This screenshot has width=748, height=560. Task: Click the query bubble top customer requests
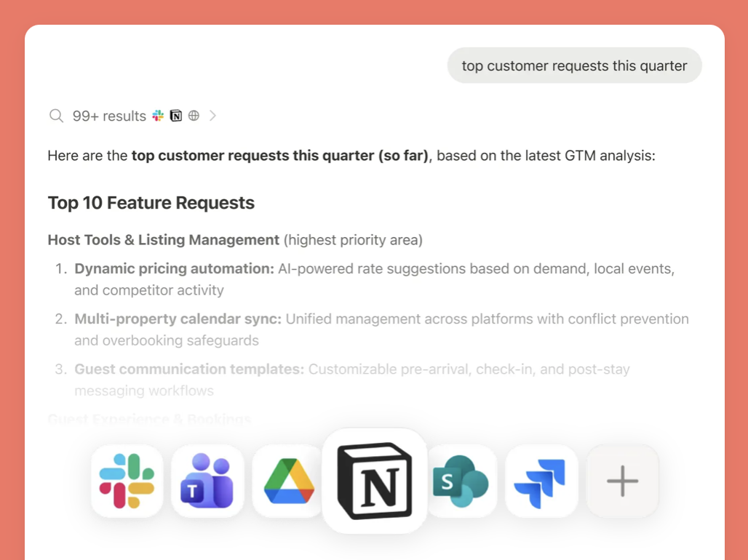(574, 65)
